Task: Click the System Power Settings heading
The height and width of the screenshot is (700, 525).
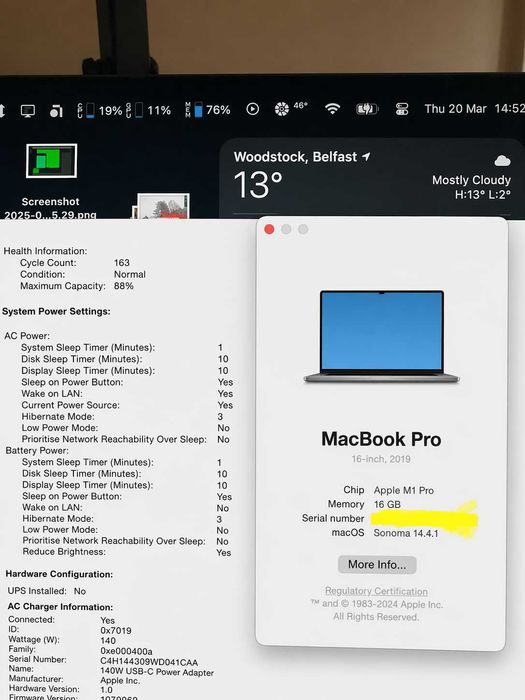Action: [x=56, y=311]
